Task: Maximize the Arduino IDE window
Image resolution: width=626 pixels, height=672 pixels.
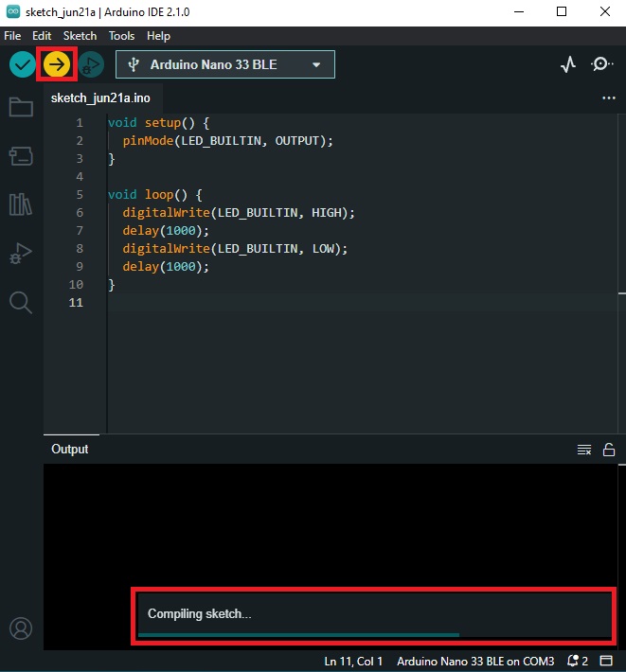Action: pyautogui.click(x=562, y=12)
